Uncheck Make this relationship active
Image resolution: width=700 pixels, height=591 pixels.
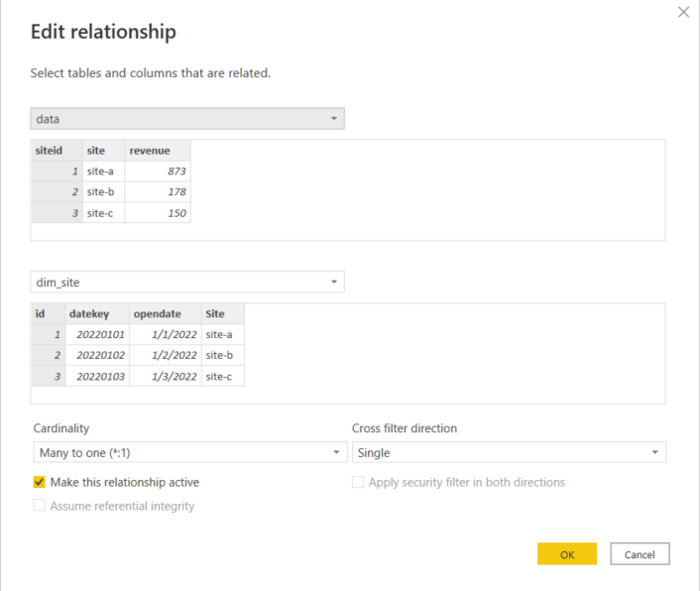tap(40, 482)
